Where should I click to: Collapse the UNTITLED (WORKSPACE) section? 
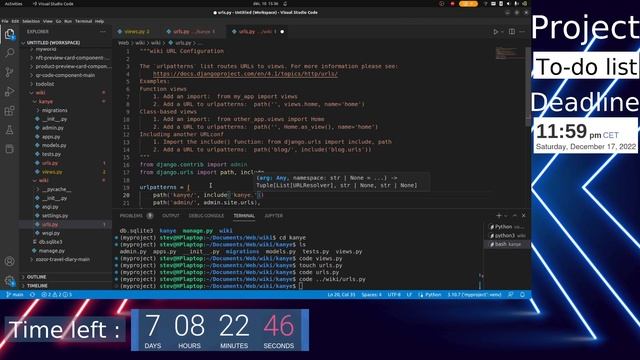(65, 42)
